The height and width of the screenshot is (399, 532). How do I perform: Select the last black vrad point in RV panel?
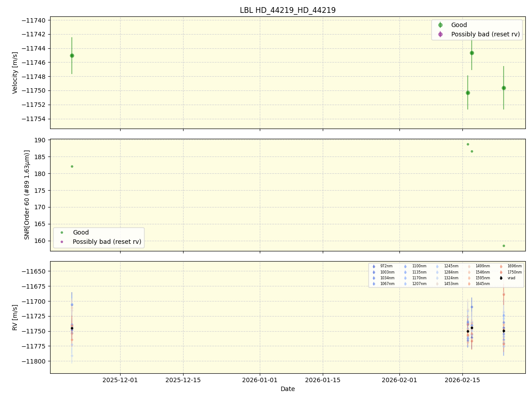[504, 331]
